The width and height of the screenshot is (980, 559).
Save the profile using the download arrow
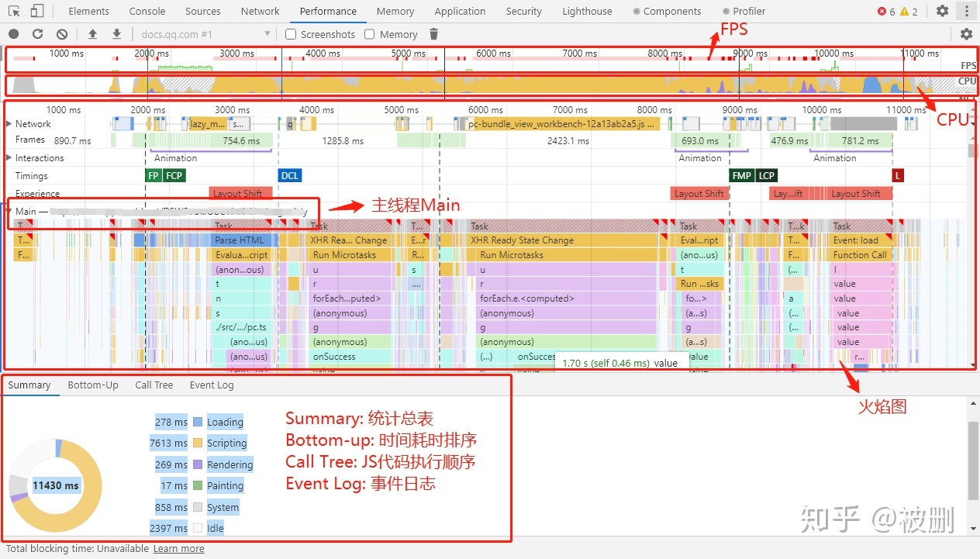(x=117, y=34)
